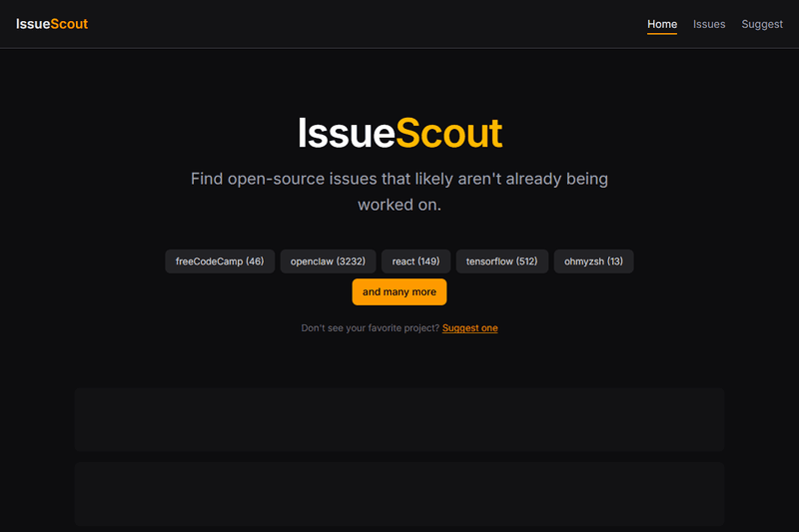Go to the Issues nav tab
799x532 pixels.
point(709,24)
